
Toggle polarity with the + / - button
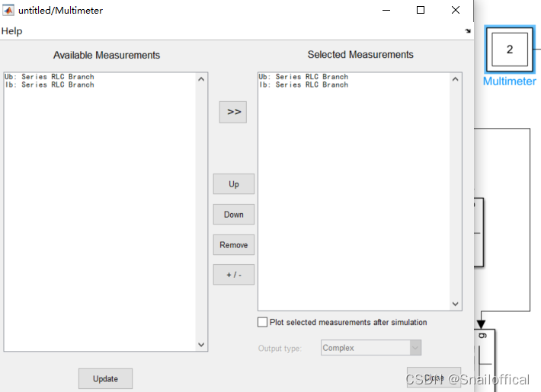pos(234,275)
